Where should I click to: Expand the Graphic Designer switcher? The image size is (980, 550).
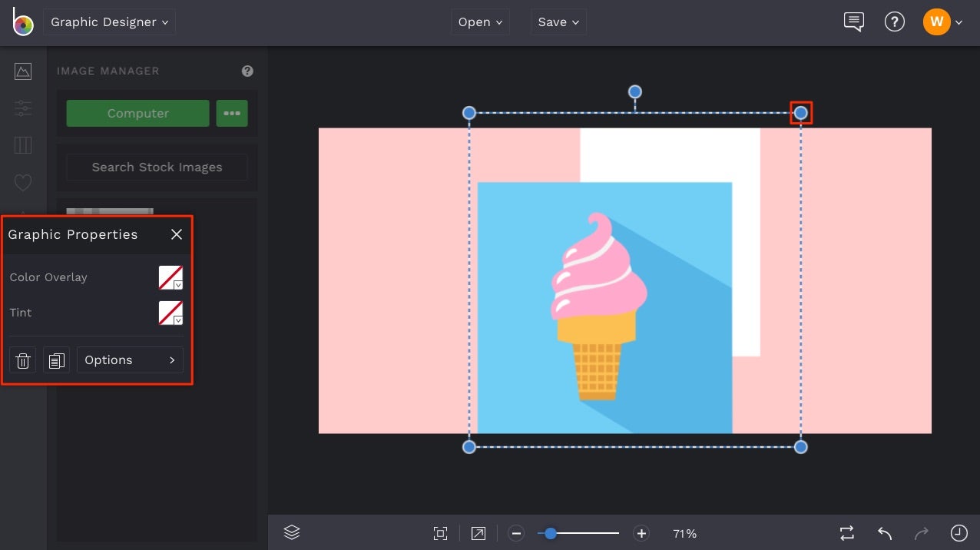coord(109,22)
